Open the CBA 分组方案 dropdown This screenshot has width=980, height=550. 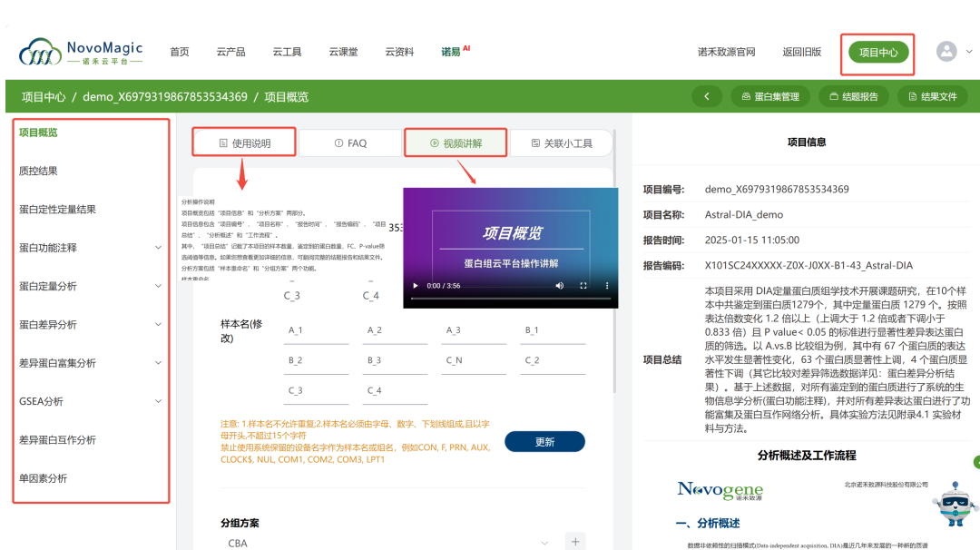(387, 543)
